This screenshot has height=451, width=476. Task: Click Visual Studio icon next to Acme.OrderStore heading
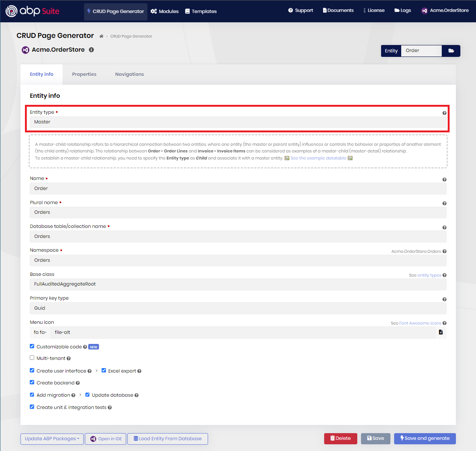[25, 50]
